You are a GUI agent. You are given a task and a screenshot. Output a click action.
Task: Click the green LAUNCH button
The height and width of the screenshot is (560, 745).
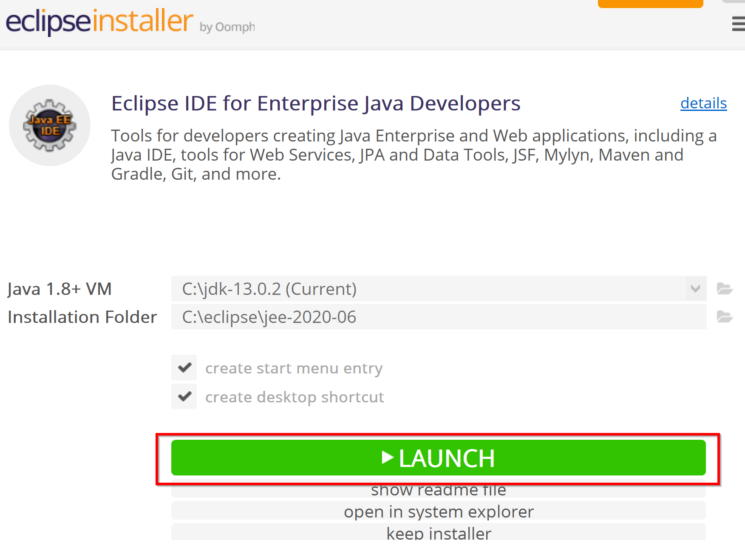tap(438, 458)
